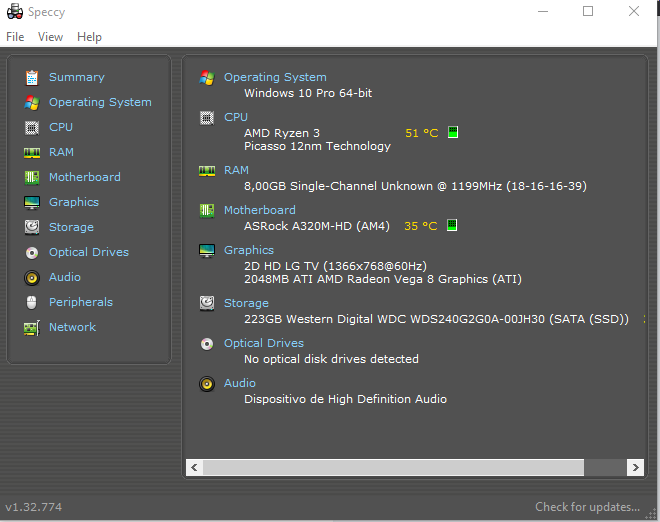The width and height of the screenshot is (660, 522).
Task: Click the Windows 10 Pro 64-bit text
Action: [308, 93]
